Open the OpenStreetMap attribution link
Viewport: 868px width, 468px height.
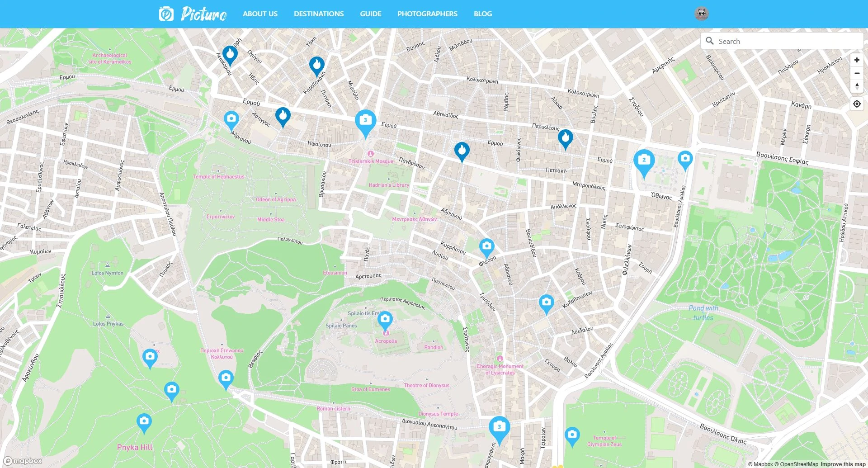point(796,464)
